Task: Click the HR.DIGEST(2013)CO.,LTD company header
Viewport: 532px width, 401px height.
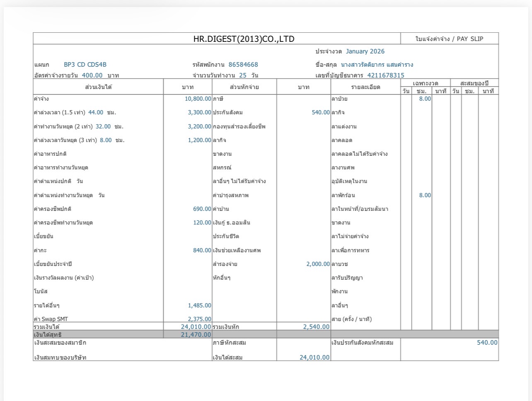Action: pyautogui.click(x=244, y=39)
